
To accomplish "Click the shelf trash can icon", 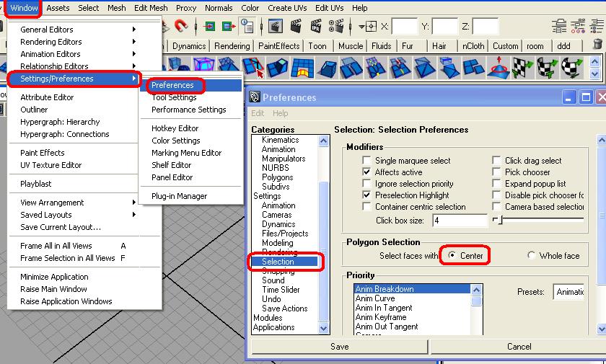I will click(598, 44).
